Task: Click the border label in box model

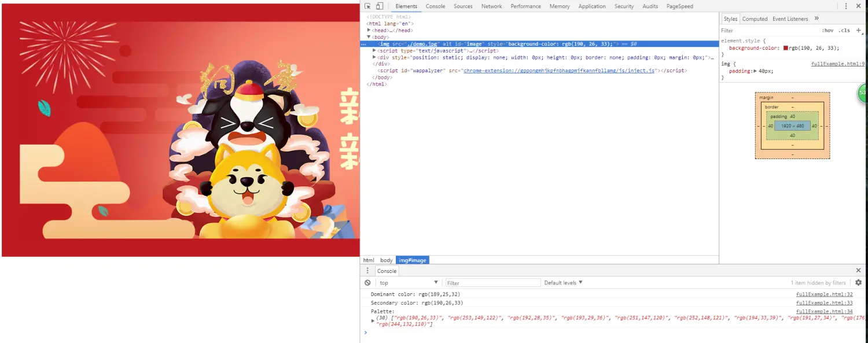Action: tap(771, 107)
